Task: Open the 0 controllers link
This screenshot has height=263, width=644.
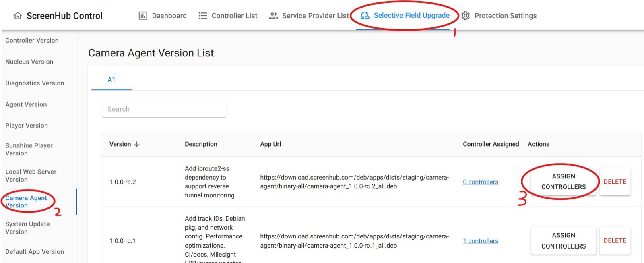Action: pyautogui.click(x=481, y=182)
